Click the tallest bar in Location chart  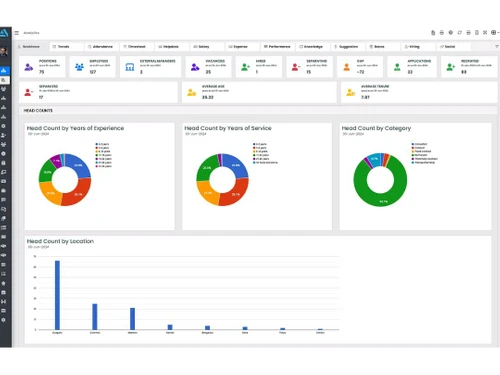click(57, 295)
